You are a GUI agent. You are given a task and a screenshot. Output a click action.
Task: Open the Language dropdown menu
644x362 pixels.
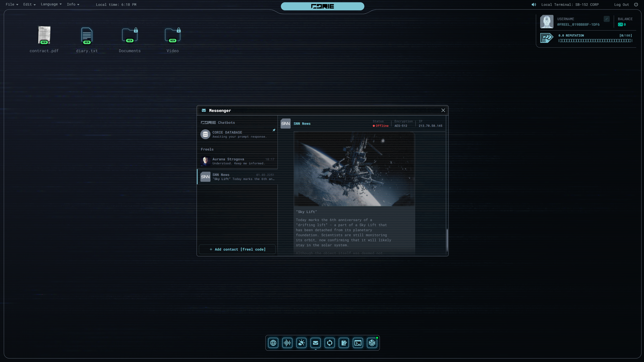[51, 4]
